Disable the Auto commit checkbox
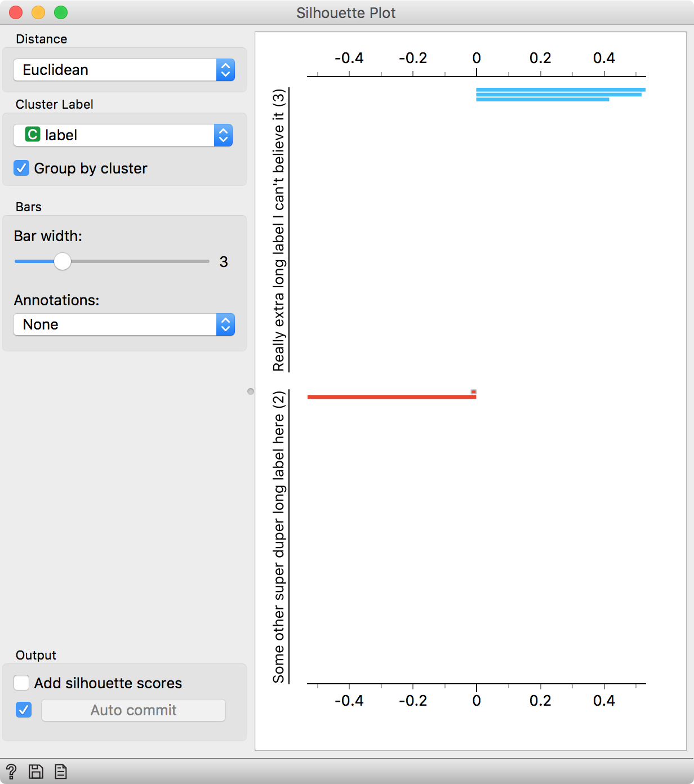 [23, 710]
